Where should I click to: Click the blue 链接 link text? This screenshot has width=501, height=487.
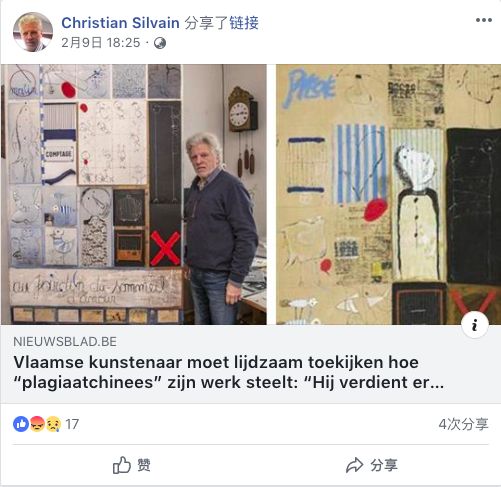click(x=244, y=23)
